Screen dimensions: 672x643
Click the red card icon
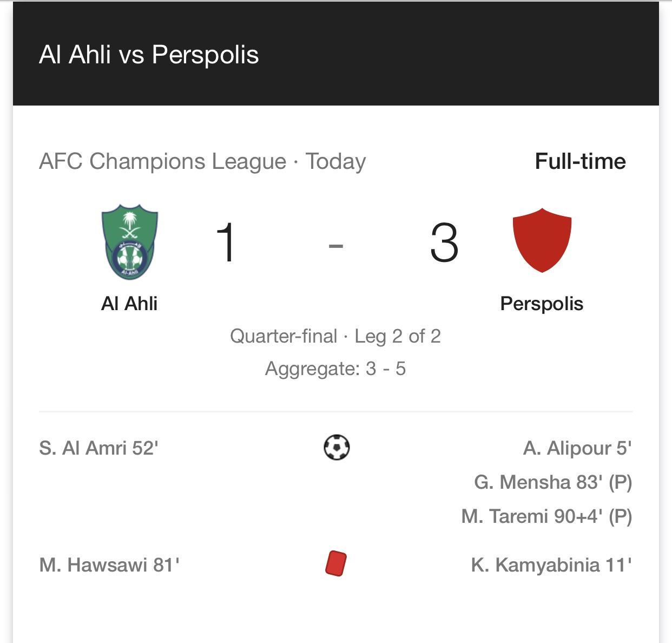(x=336, y=563)
